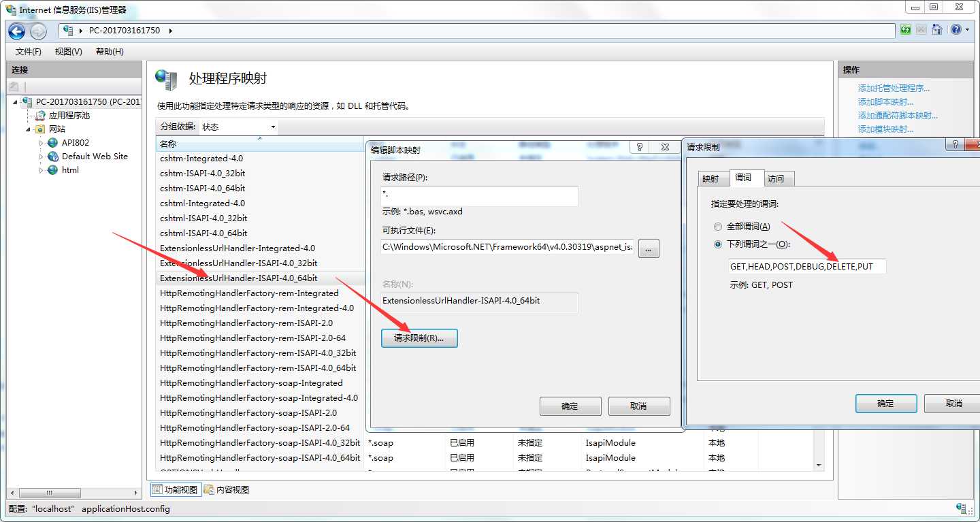
Task: Click the green refresh page icon
Action: coord(906,30)
